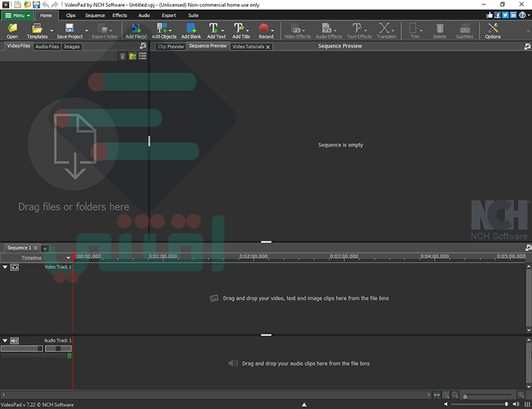Click the help question mark icon
The image size is (532, 409).
[x=523, y=15]
